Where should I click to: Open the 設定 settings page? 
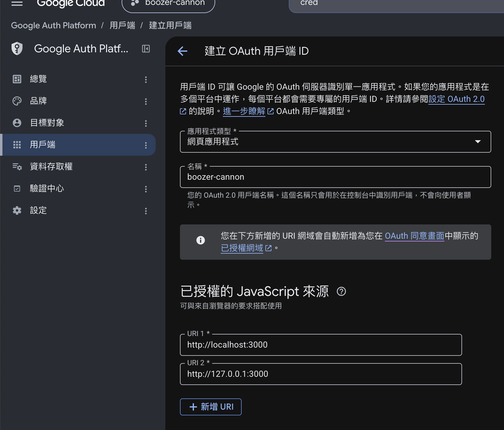tap(78, 210)
